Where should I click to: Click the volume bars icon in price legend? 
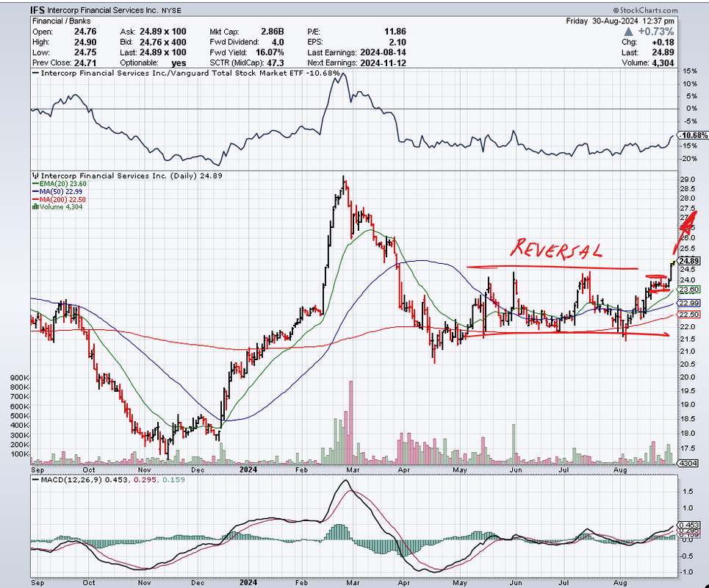pos(35,207)
